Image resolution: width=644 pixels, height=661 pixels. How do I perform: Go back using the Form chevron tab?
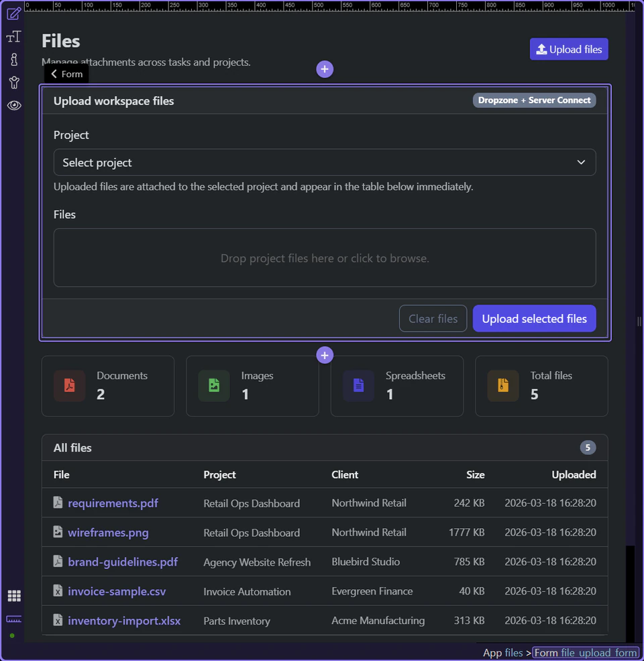coord(65,74)
